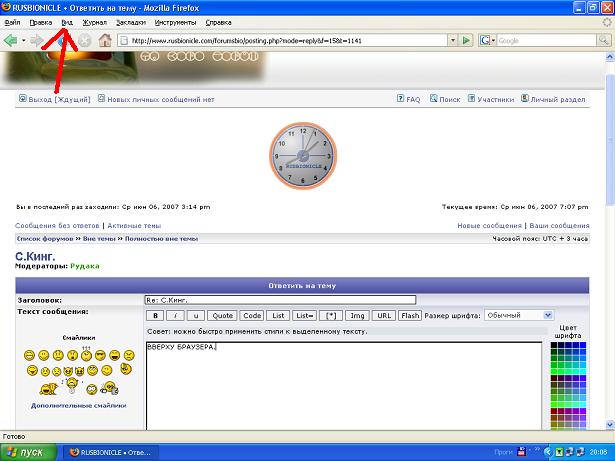615x461 pixels.
Task: Click the Участники members icon
Action: pos(472,98)
